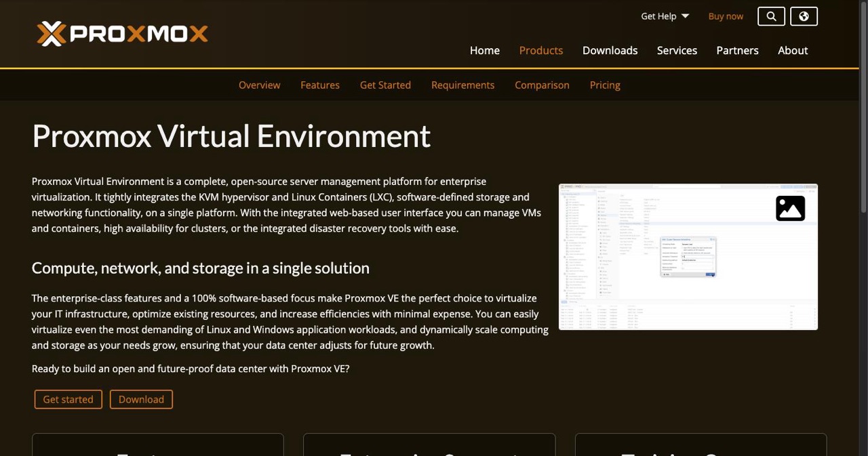This screenshot has width=868, height=456.
Task: Open the search icon button
Action: coord(771,16)
